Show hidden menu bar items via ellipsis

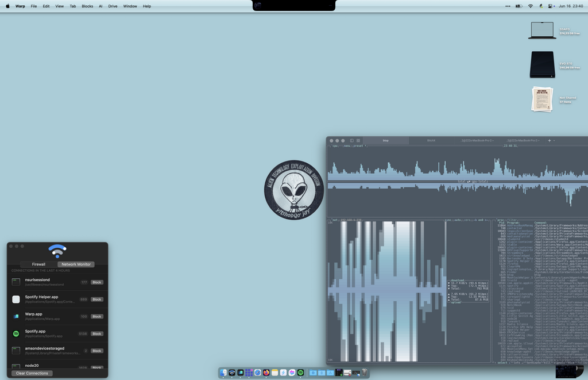[x=508, y=6]
